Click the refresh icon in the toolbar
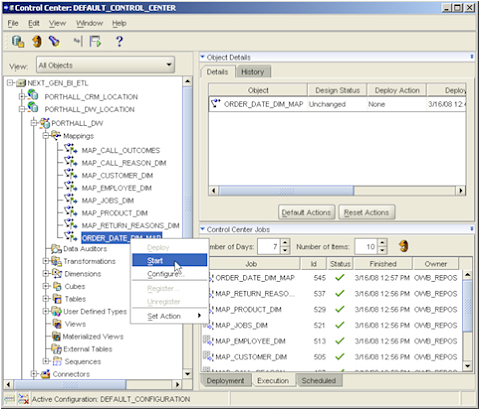Screen dimensions: 480x410 coord(37,41)
